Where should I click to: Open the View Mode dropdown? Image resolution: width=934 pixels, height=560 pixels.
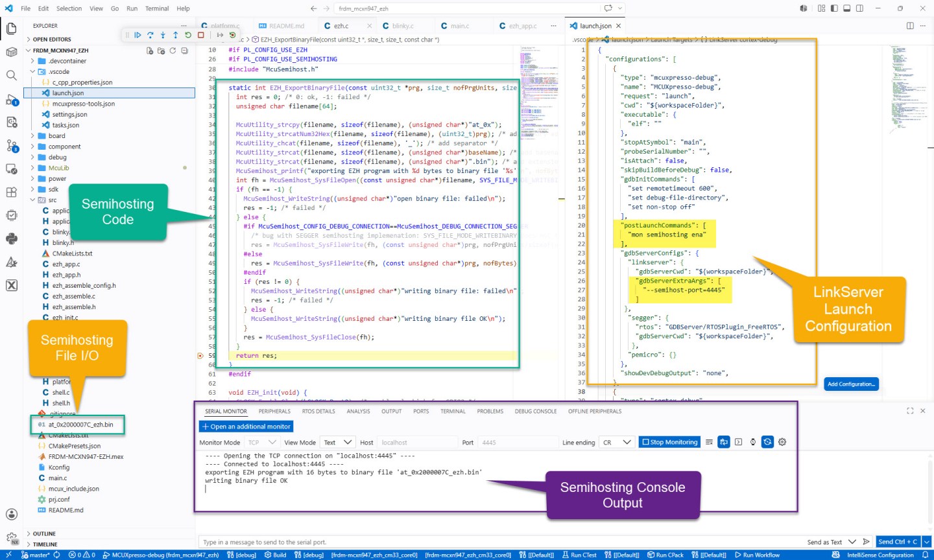337,443
